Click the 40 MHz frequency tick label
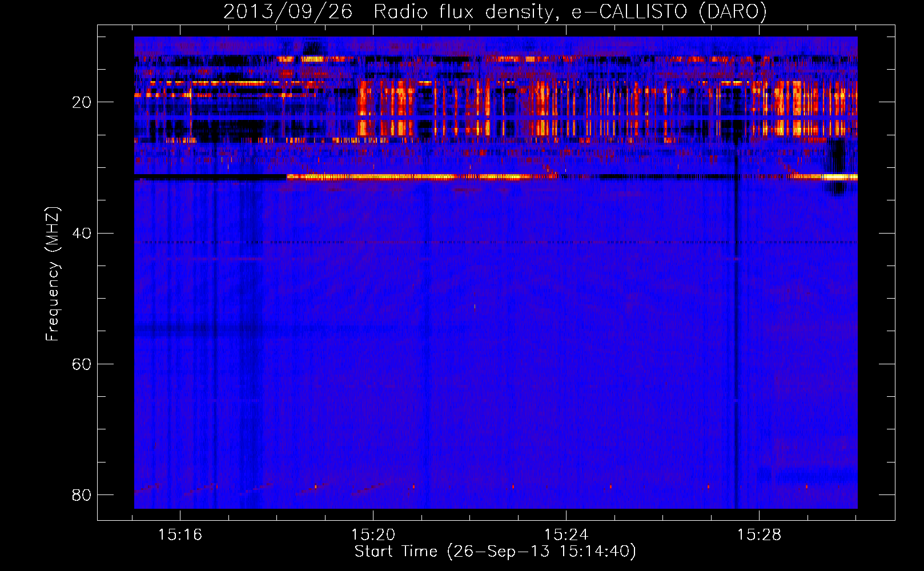 pyautogui.click(x=82, y=234)
